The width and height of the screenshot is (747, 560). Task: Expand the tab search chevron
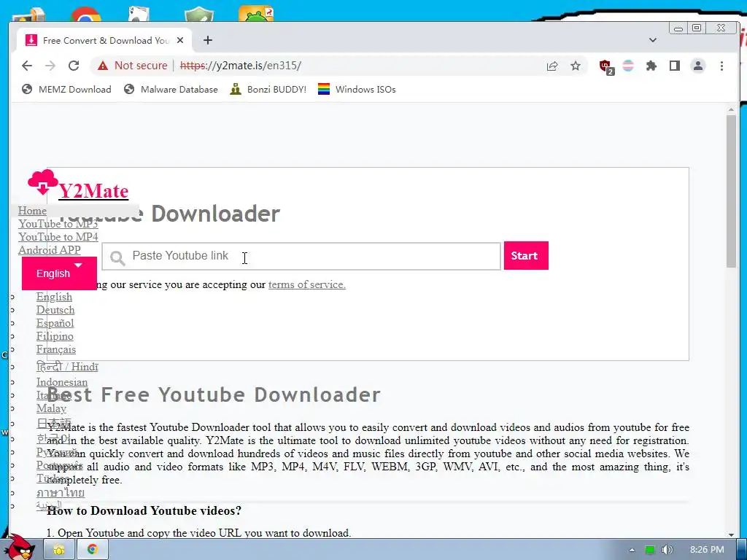pos(653,41)
